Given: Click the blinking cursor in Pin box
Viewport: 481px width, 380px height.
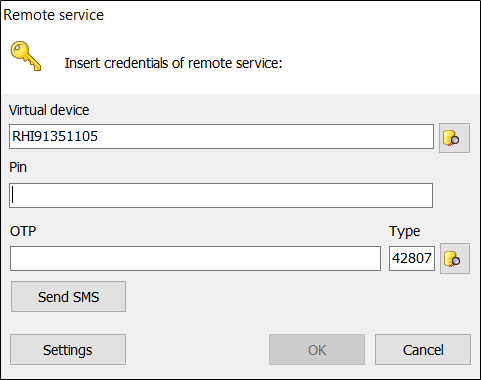Looking at the screenshot, I should [x=13, y=195].
